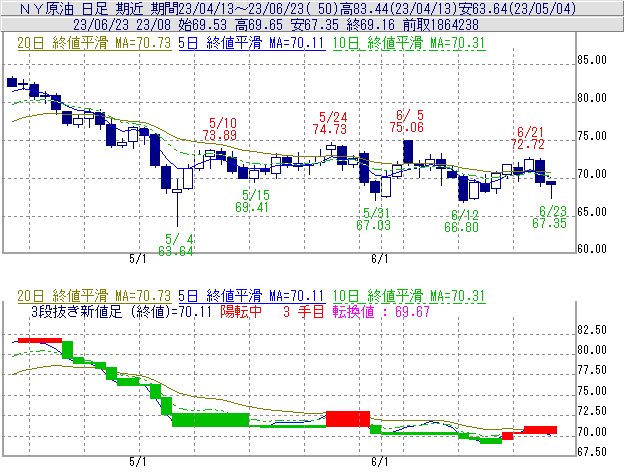Viewport: 624px width, 475px height.
Task: Click the 10日 終値平滑 label in lower chart
Action: coord(409,296)
